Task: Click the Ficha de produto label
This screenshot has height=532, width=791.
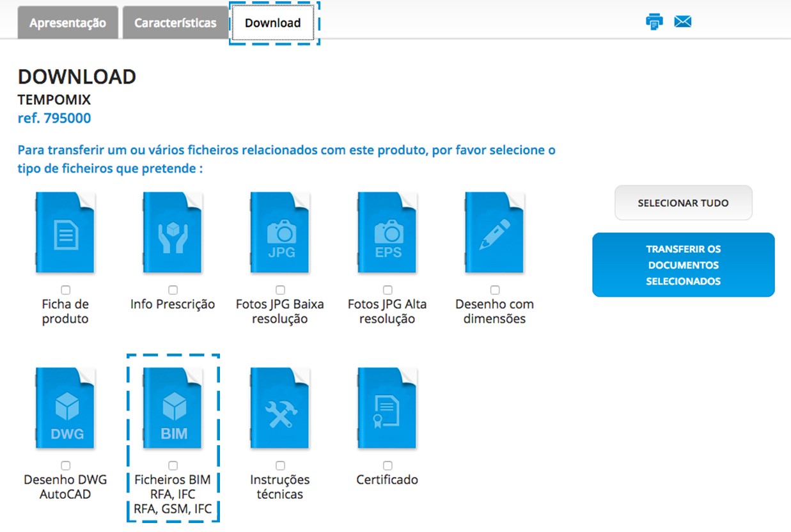Action: click(x=65, y=311)
